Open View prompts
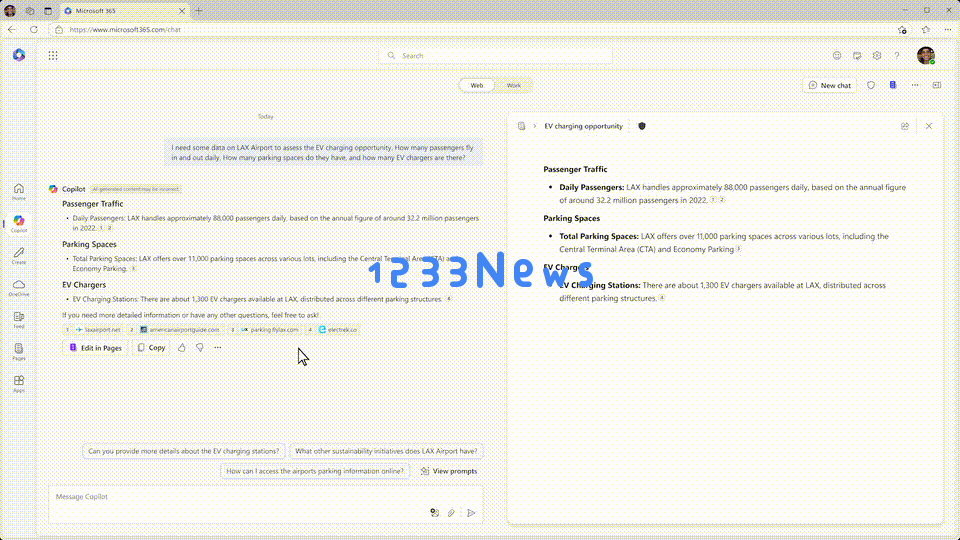This screenshot has width=960, height=540. coord(449,471)
